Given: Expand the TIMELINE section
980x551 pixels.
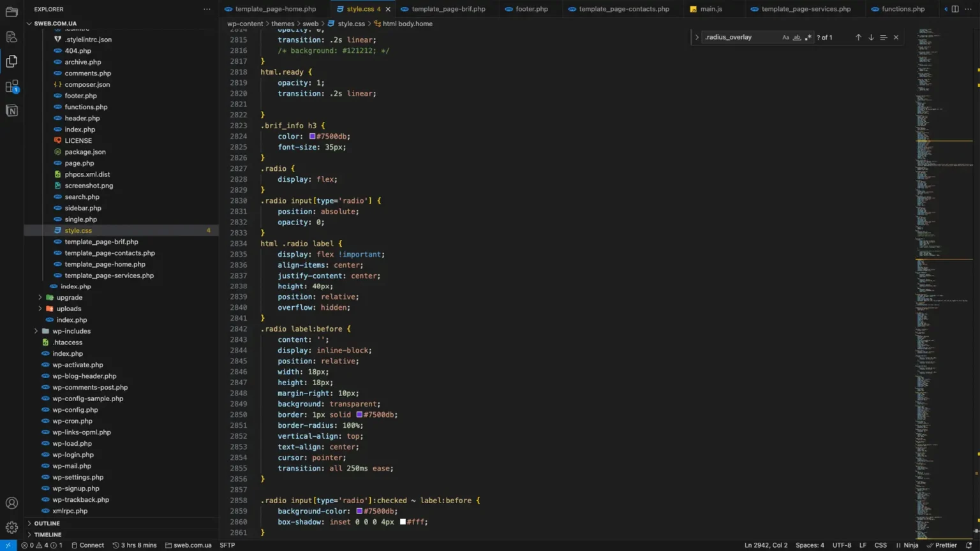Looking at the screenshot, I should pos(29,534).
